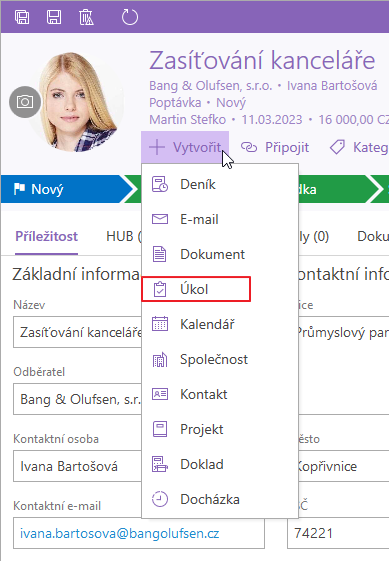Click the Kateg… tag button

tap(359, 147)
